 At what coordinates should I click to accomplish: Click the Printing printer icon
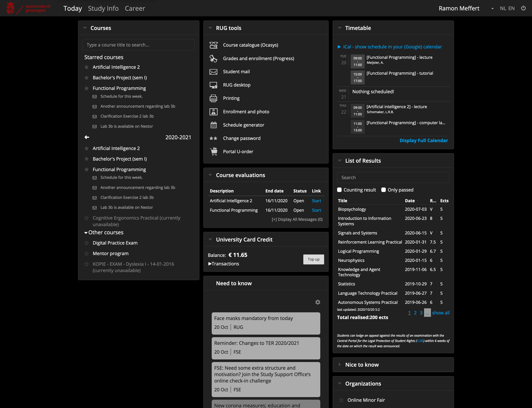213,98
